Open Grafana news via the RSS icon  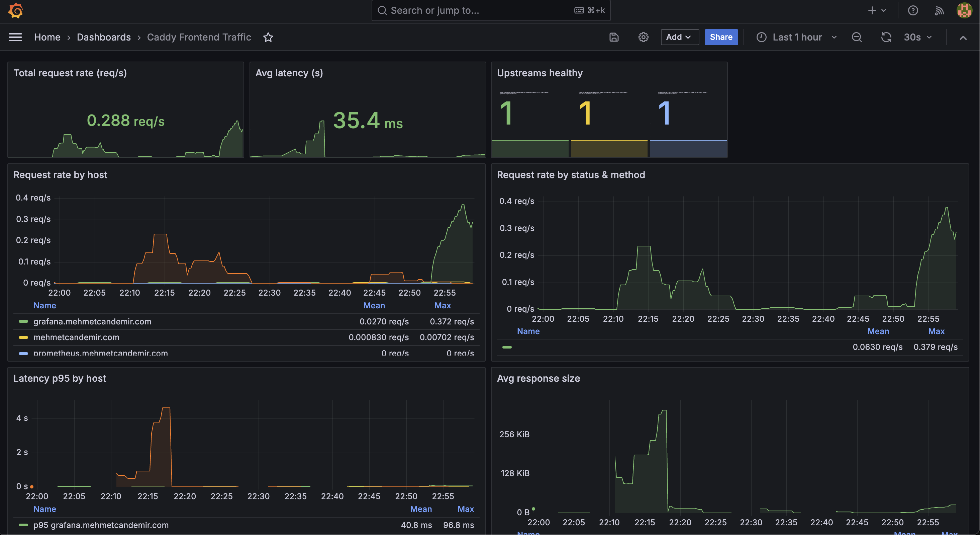tap(939, 10)
